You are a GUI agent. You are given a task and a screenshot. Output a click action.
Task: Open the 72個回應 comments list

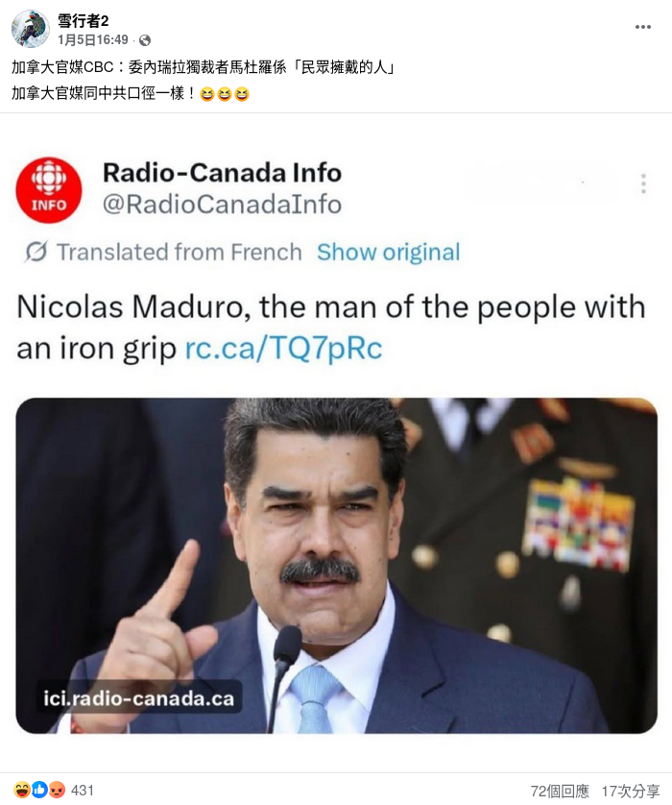coord(559,792)
